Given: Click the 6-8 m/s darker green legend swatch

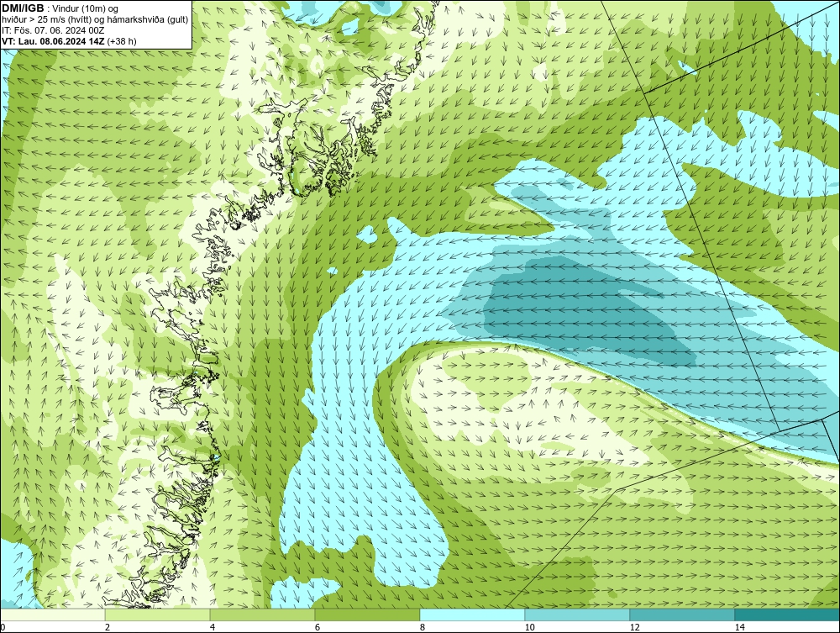Looking at the screenshot, I should coord(368,615).
